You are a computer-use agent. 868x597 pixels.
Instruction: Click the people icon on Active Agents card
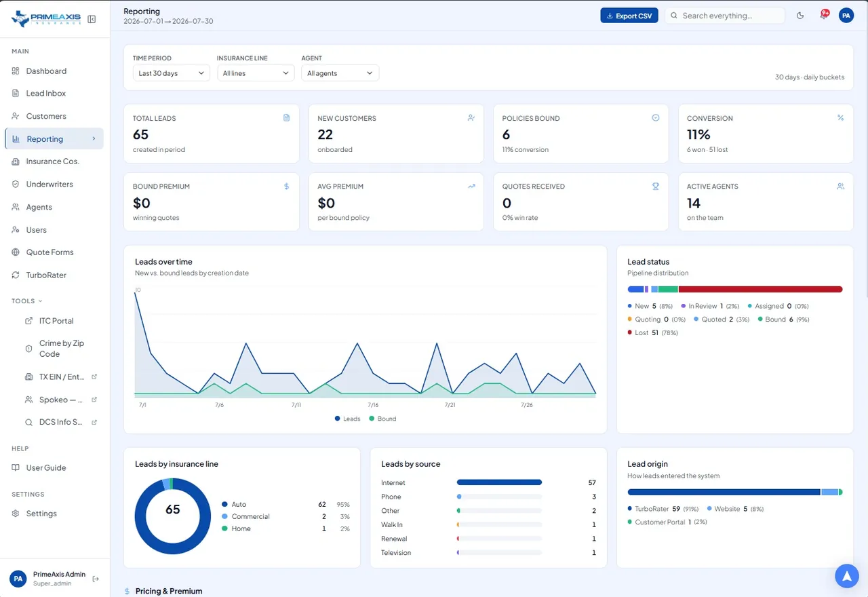841,186
